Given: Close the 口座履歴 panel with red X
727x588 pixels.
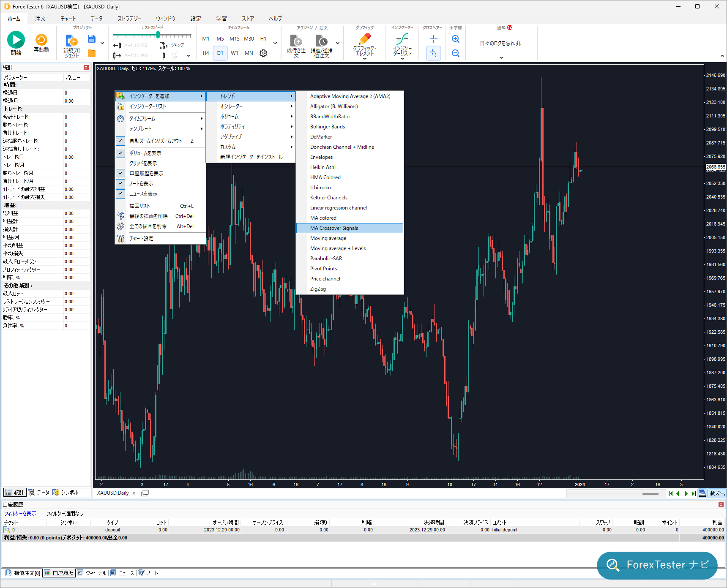Looking at the screenshot, I should point(721,505).
